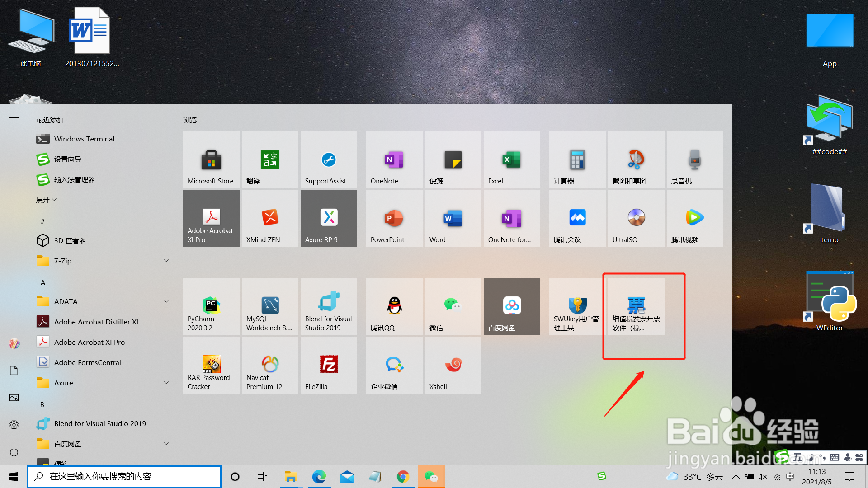Image resolution: width=868 pixels, height=488 pixels.
Task: Open the 计算器 calculator tile
Action: click(x=577, y=160)
